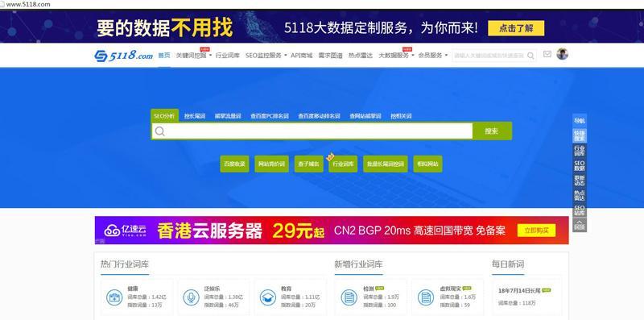644x320 pixels.
Task: Open the user avatar in header
Action: tap(562, 54)
